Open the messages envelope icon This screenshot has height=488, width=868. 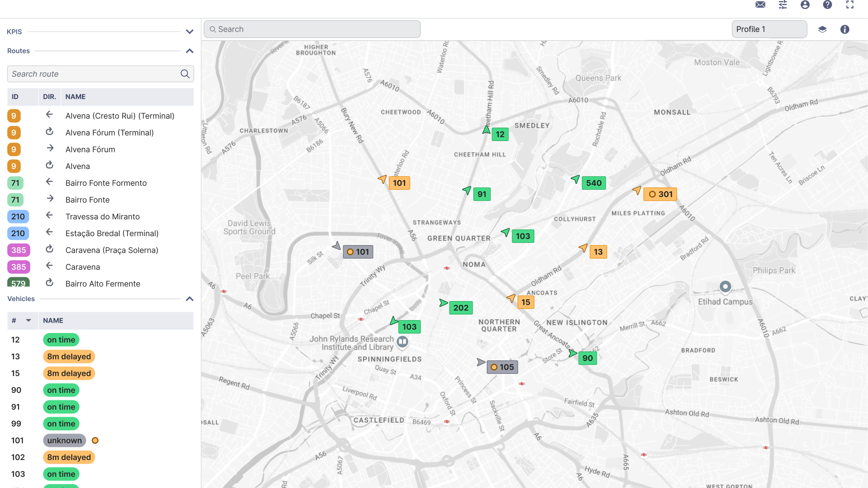point(760,5)
